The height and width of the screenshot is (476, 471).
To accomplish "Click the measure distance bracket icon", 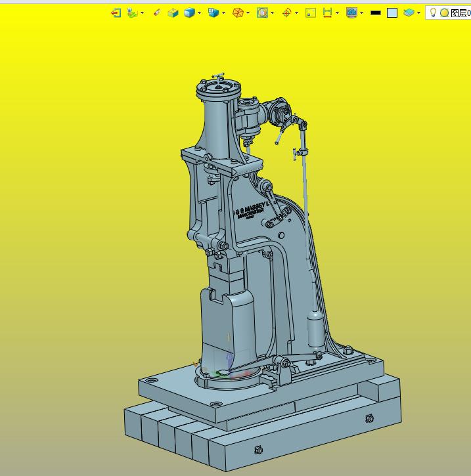I will 327,12.
